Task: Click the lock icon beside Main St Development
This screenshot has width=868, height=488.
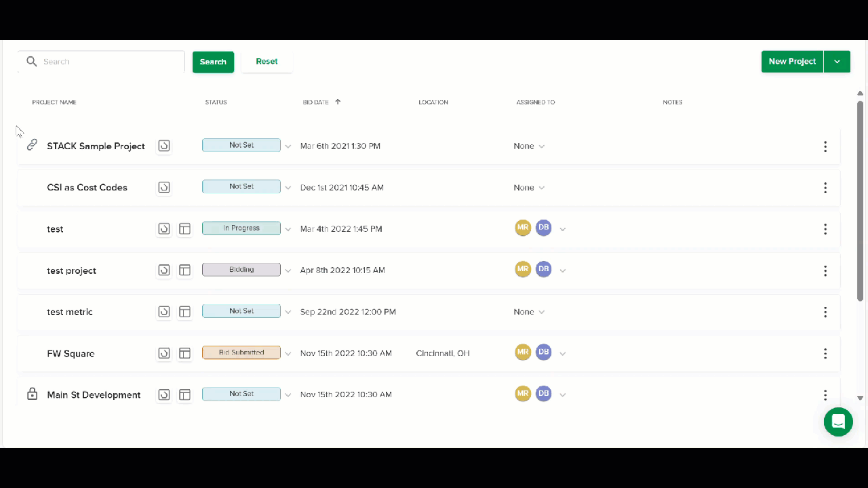Action: coord(32,394)
